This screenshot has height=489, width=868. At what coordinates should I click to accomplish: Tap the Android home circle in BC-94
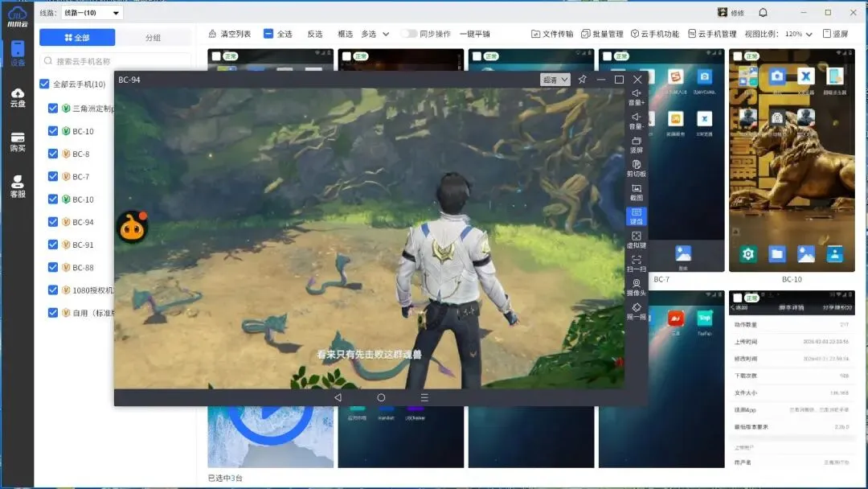381,397
